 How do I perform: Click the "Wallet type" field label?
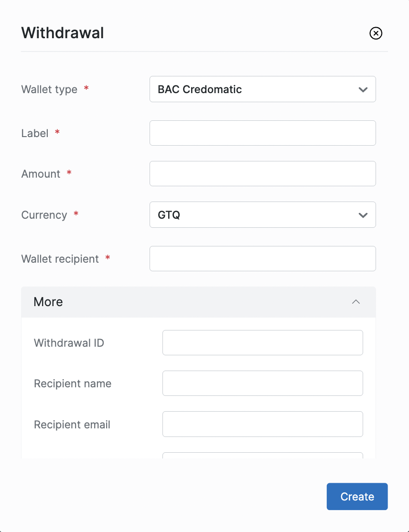[x=49, y=89]
